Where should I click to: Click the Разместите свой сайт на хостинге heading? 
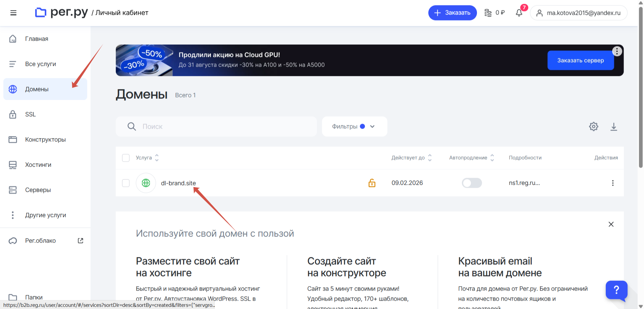point(188,267)
